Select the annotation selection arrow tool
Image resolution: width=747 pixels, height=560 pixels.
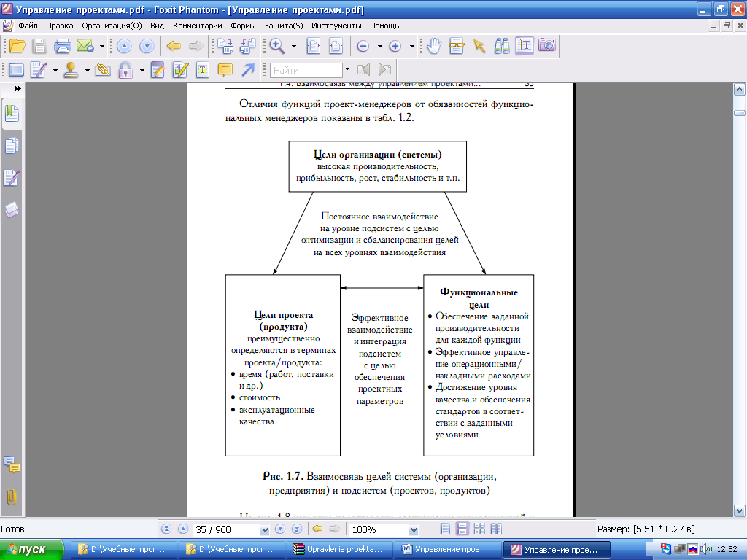pos(479,46)
